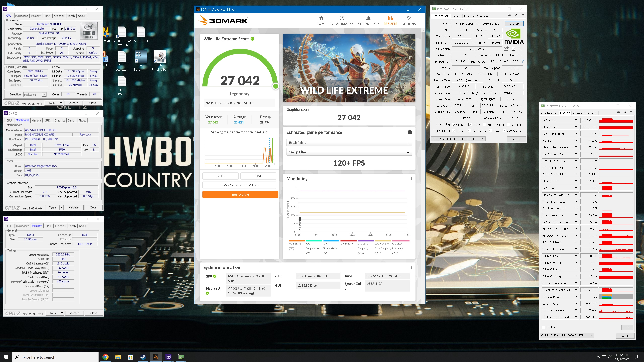Click the GPU-Z taskbar icon
Viewport: 644px width, 362px height.
(181, 357)
